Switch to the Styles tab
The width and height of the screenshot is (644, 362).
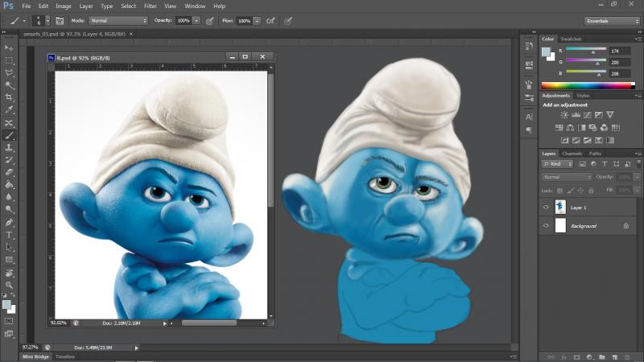click(x=582, y=96)
